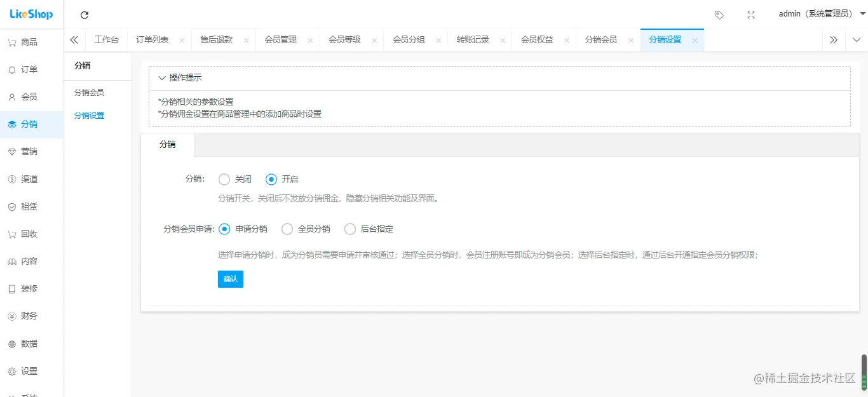Set 分销 switch to 开启
This screenshot has width=868, height=397.
(282, 179)
